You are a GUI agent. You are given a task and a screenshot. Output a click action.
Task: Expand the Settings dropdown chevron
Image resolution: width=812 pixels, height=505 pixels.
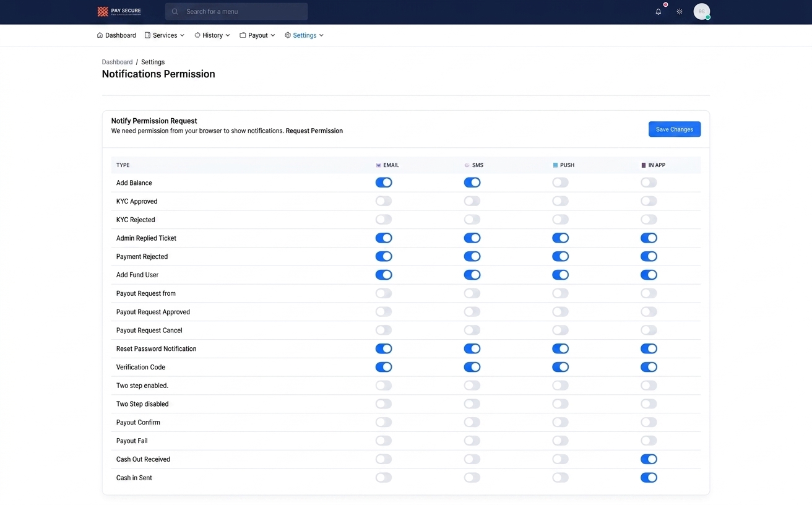click(x=321, y=35)
